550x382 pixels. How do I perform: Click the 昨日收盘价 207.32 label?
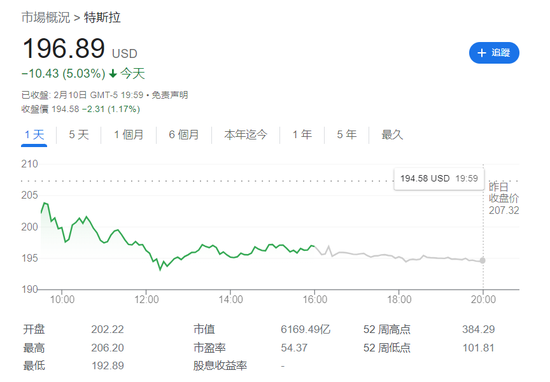coord(504,199)
